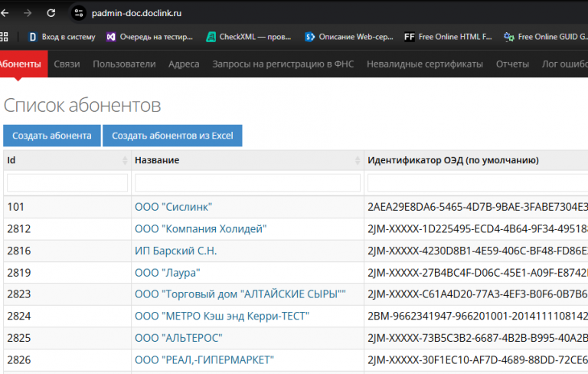Select identifier starting 2JM-XXXXX-73B5C3B2

[x=478, y=338]
